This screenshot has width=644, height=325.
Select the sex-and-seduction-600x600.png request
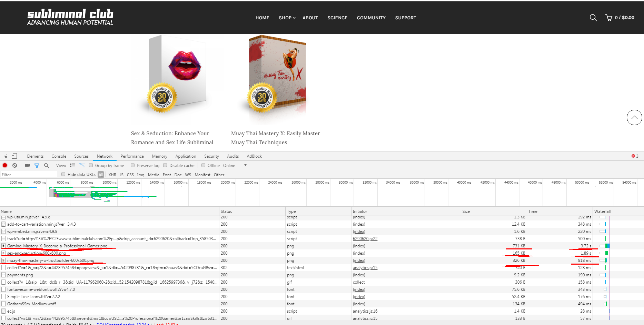pyautogui.click(x=37, y=253)
